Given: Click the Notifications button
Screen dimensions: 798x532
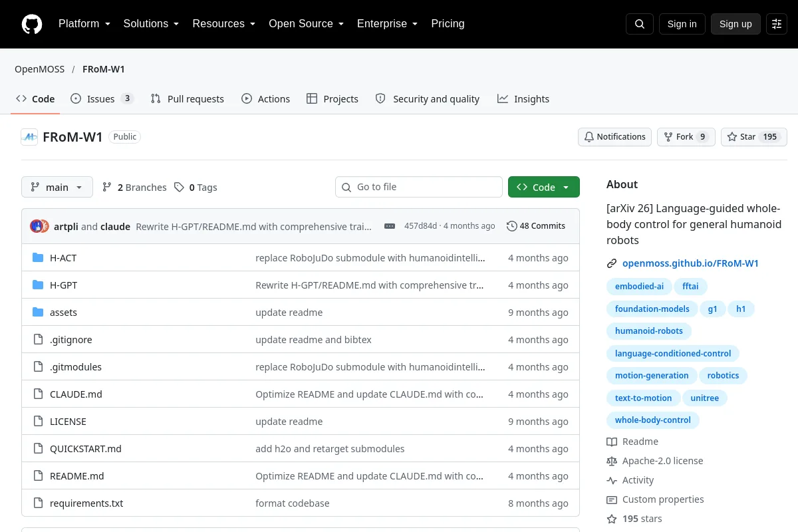Looking at the screenshot, I should pos(614,137).
